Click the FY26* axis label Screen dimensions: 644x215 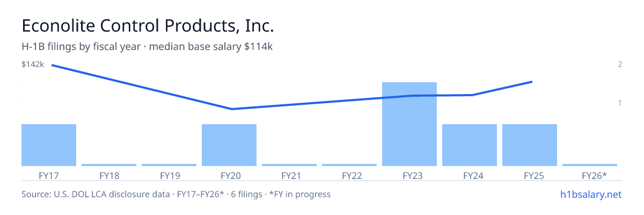590,175
